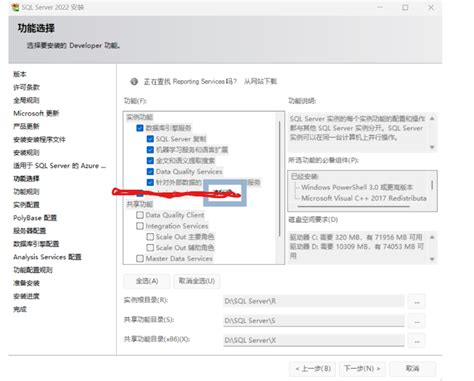Click the 实例根目录 path field
Screen dimensions: 474x381
pos(314,301)
